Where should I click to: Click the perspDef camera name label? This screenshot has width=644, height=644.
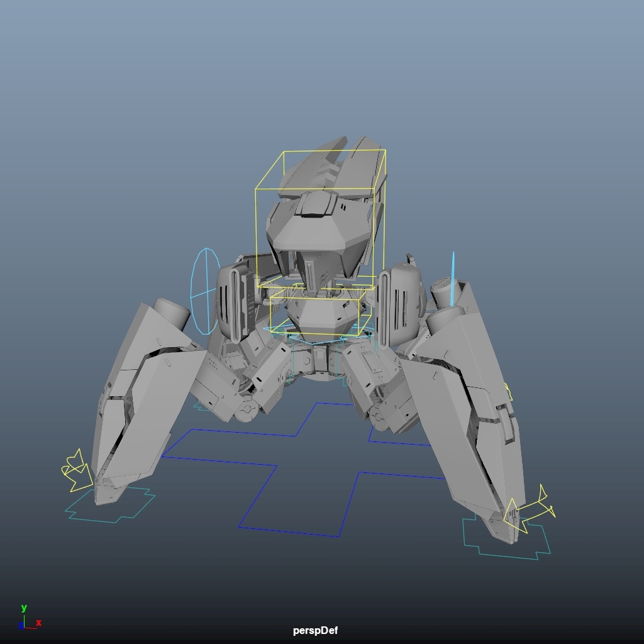point(316,630)
